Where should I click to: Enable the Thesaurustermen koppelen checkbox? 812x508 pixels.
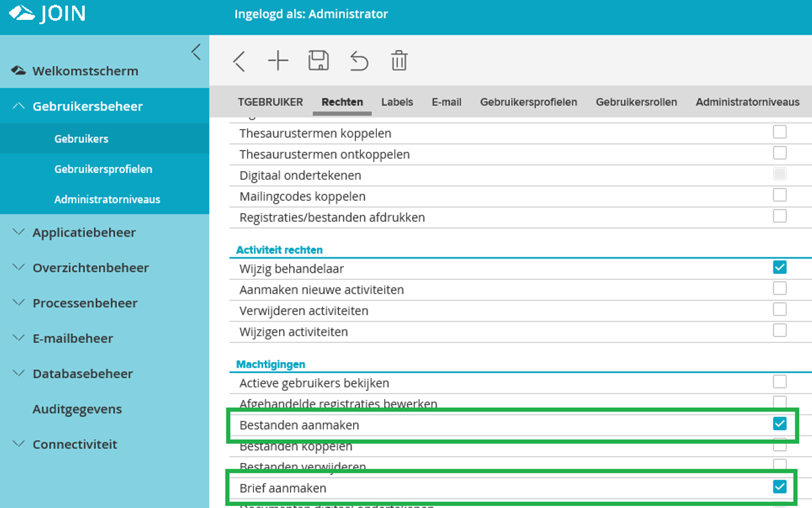pyautogui.click(x=780, y=131)
